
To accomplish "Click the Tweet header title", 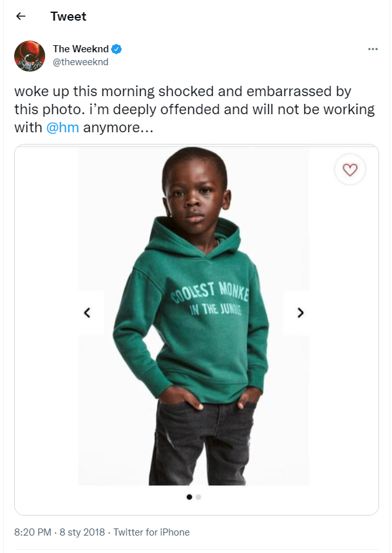I will pos(68,16).
